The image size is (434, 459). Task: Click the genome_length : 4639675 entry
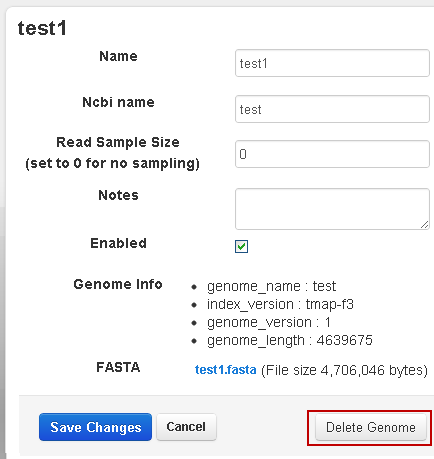(289, 340)
